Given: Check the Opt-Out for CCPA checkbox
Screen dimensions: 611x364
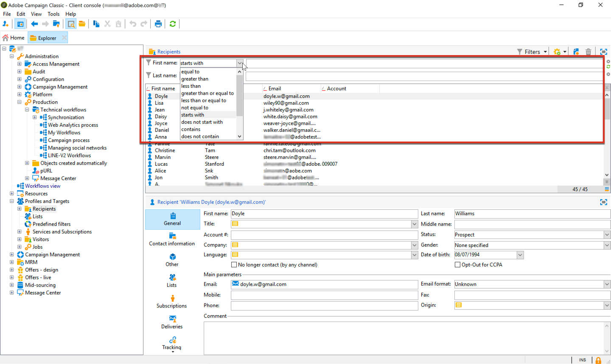Looking at the screenshot, I should (x=457, y=265).
